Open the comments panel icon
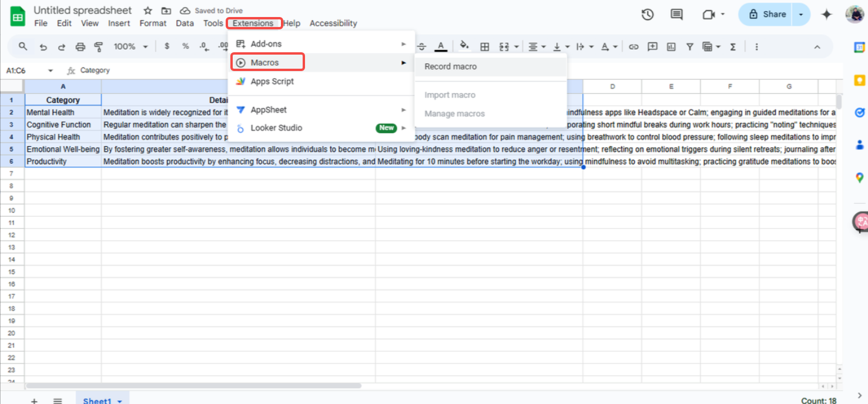This screenshot has height=404, width=868. (676, 15)
